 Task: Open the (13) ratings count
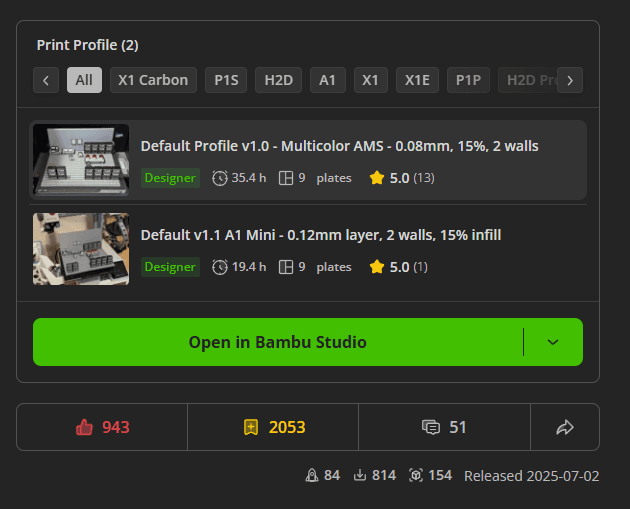click(x=424, y=178)
